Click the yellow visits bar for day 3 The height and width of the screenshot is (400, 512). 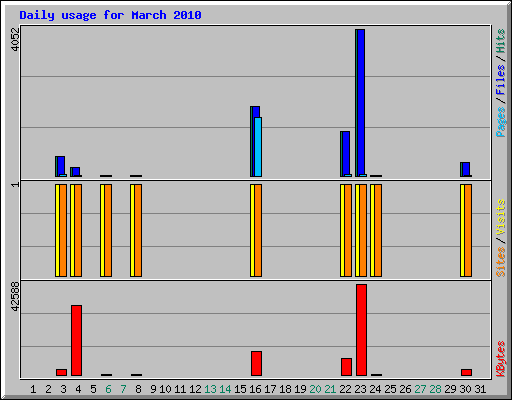coord(57,230)
